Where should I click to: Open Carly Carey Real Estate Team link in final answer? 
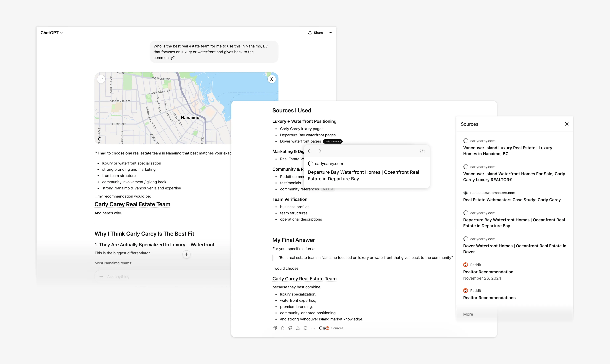(x=304, y=279)
